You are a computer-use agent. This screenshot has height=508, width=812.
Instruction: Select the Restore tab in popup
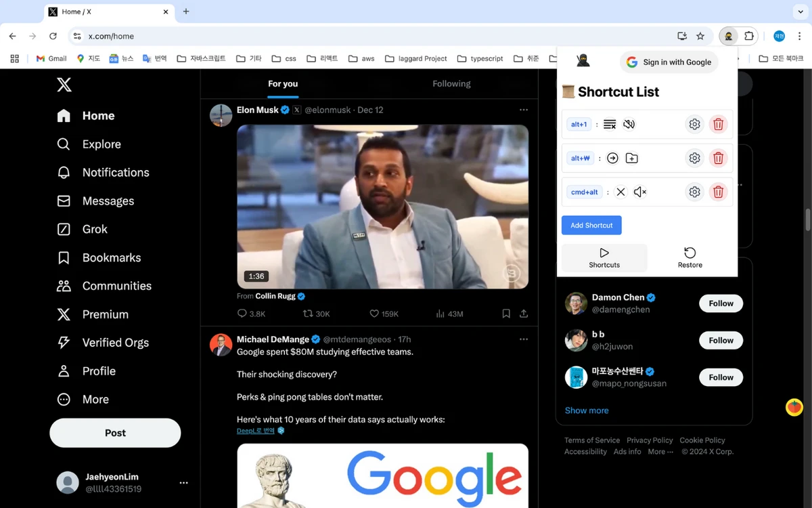click(690, 258)
